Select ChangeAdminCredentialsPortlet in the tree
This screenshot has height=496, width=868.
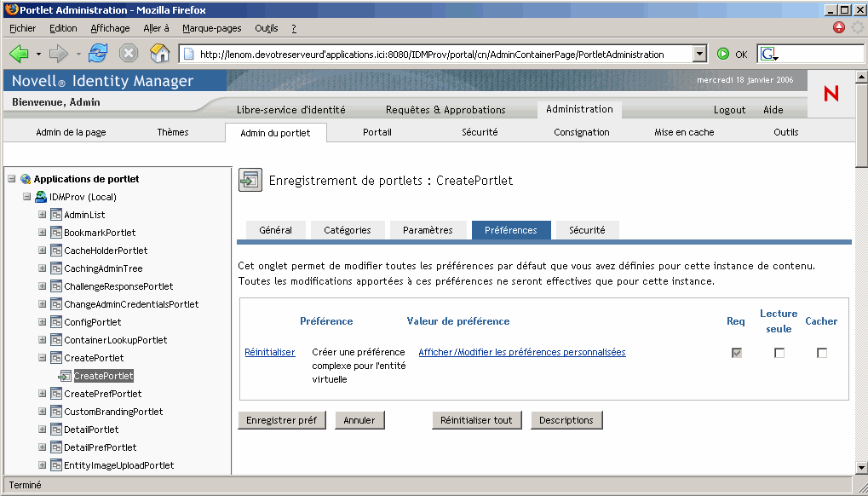tap(131, 304)
